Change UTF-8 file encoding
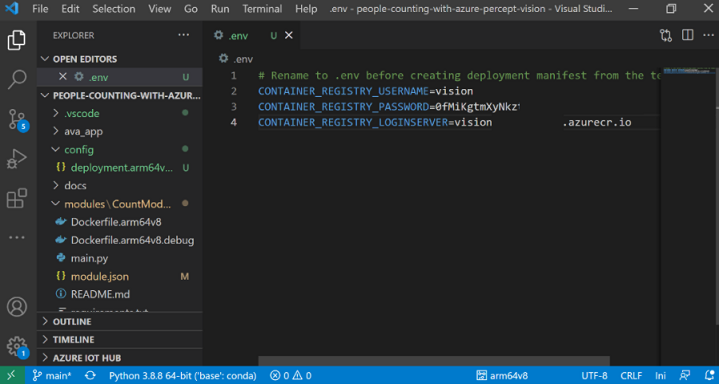The image size is (719, 384). pyautogui.click(x=594, y=376)
